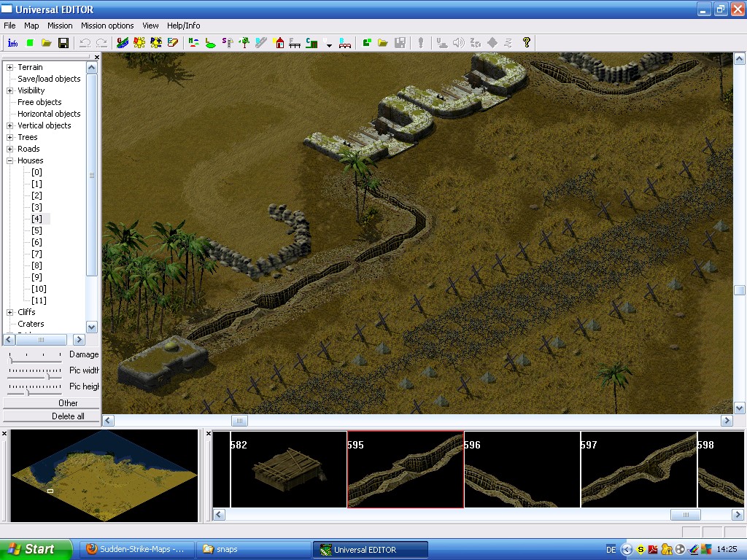Open the Map menu
The width and height of the screenshot is (747, 560).
coord(31,26)
